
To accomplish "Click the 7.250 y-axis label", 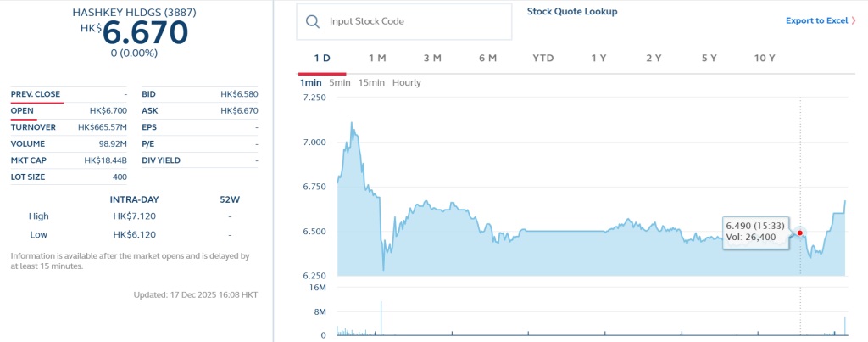I will tap(314, 98).
